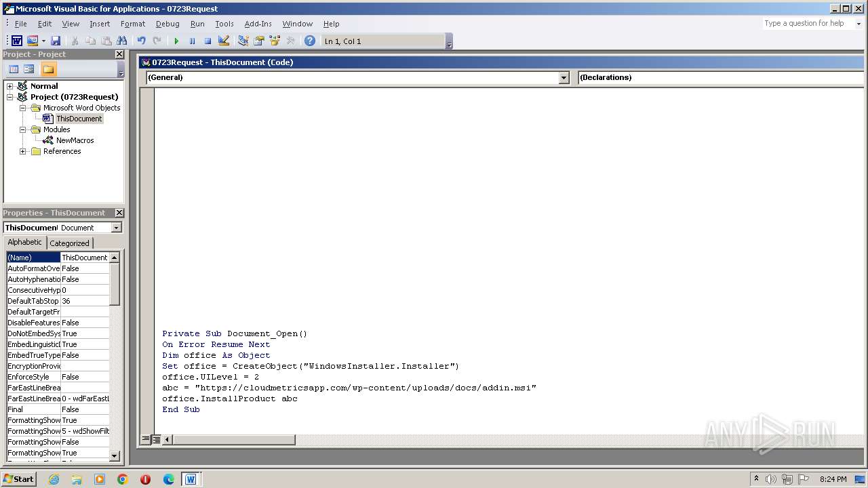Click the Cut scissors icon
The height and width of the screenshot is (488, 868).
point(75,41)
